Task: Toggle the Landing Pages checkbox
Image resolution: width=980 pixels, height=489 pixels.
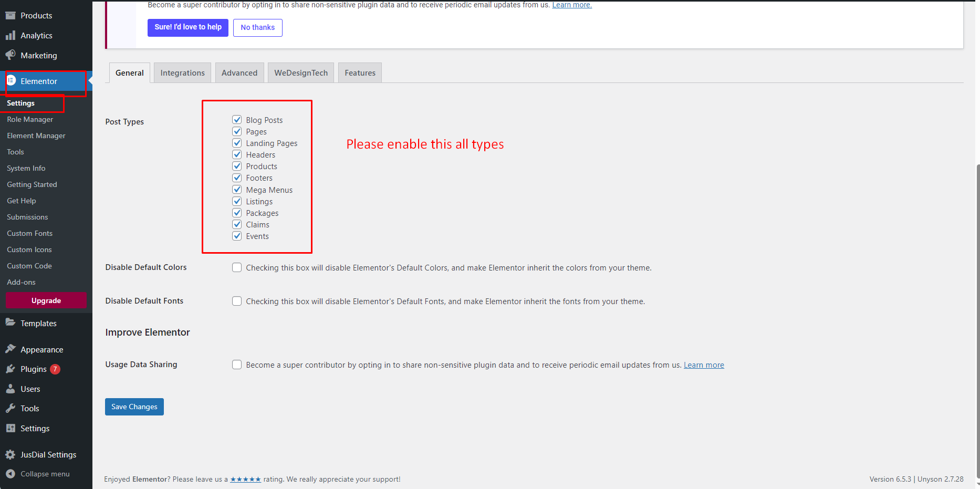Action: coord(237,143)
